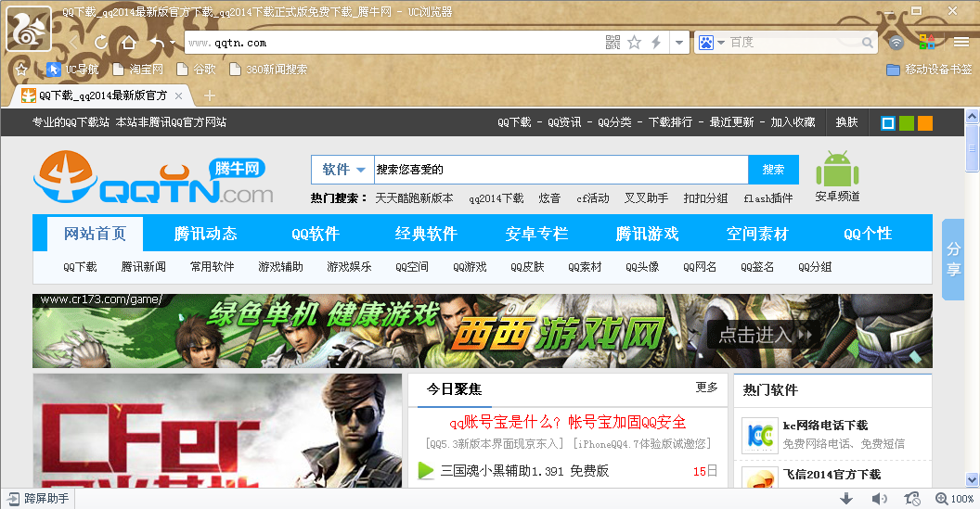The image size is (980, 509).
Task: Go to the browser home page
Action: 128,43
